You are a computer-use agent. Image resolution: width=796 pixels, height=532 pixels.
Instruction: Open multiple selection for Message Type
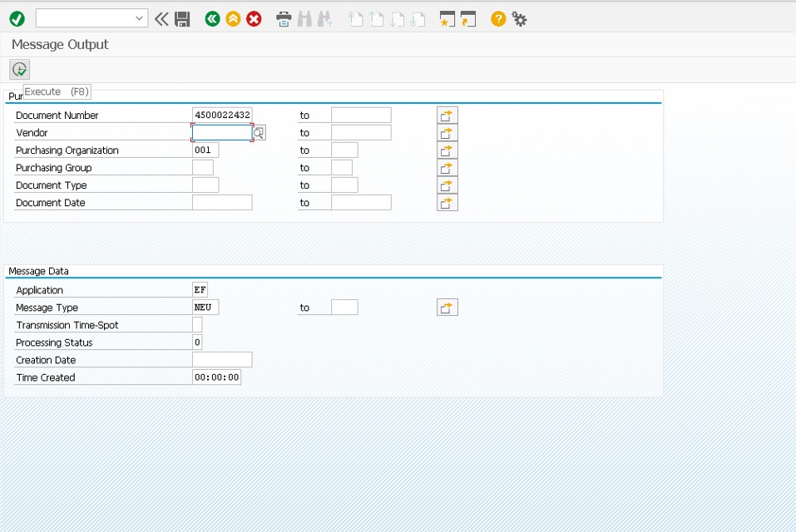pyautogui.click(x=447, y=308)
